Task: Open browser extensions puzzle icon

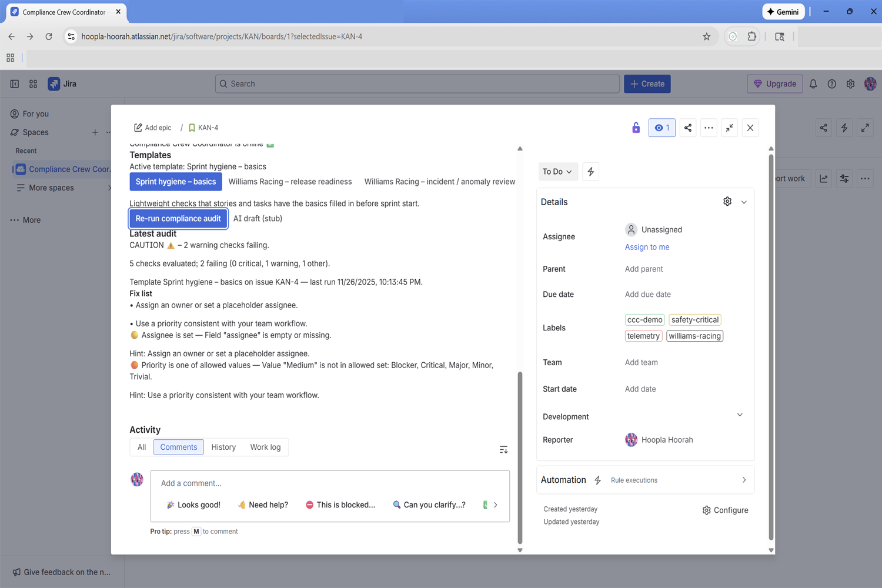Action: pyautogui.click(x=751, y=36)
